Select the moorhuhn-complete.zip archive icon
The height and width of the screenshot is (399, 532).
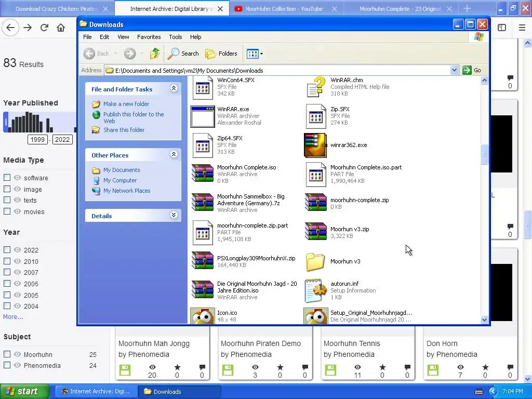315,202
